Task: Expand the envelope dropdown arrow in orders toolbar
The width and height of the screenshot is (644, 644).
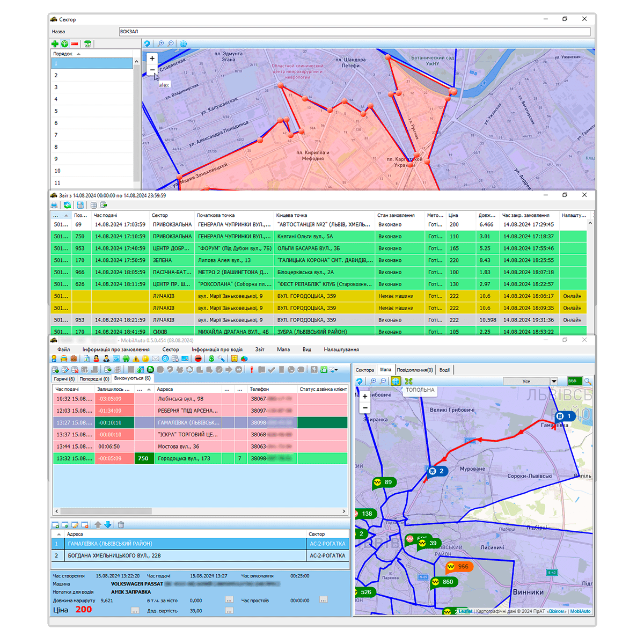Action: 335,370
